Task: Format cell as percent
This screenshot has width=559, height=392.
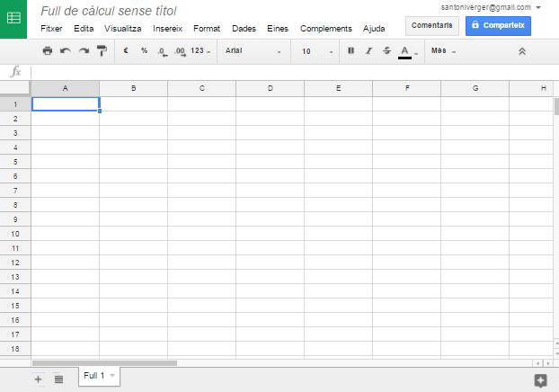Action: coord(144,51)
